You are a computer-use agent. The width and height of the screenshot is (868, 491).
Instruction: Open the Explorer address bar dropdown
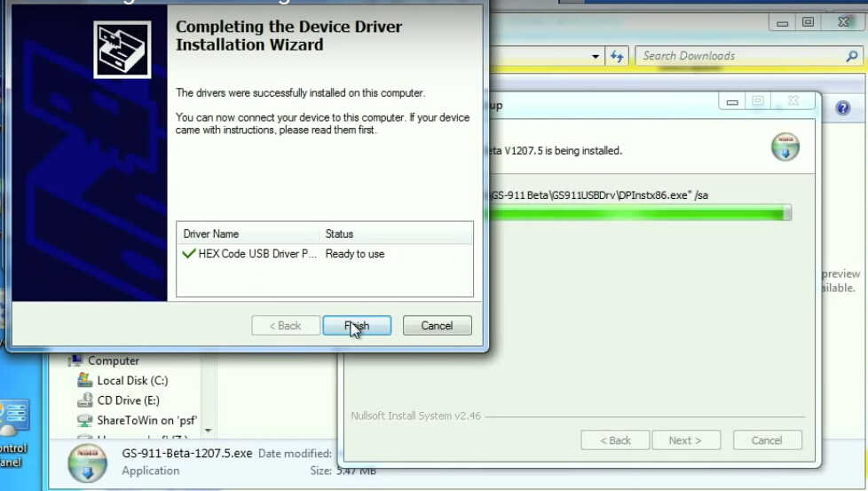(x=596, y=57)
